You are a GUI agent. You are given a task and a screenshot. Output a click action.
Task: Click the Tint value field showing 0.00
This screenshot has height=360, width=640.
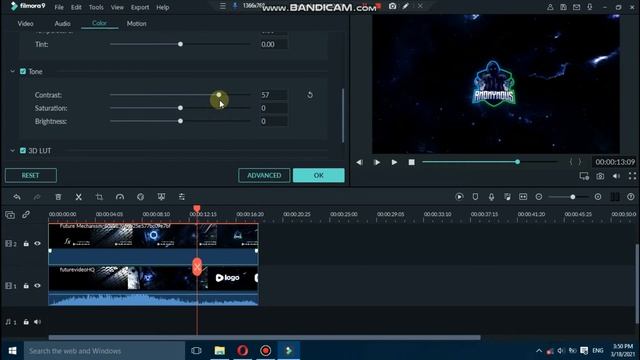(273, 44)
